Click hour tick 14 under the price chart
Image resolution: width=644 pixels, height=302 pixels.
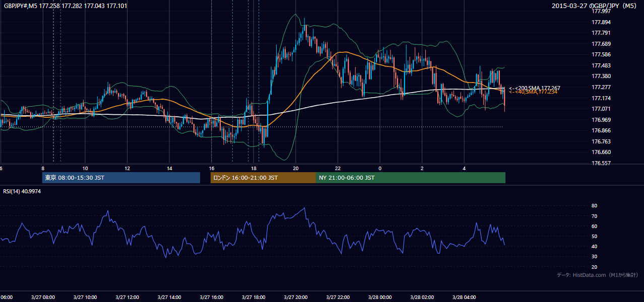point(169,168)
